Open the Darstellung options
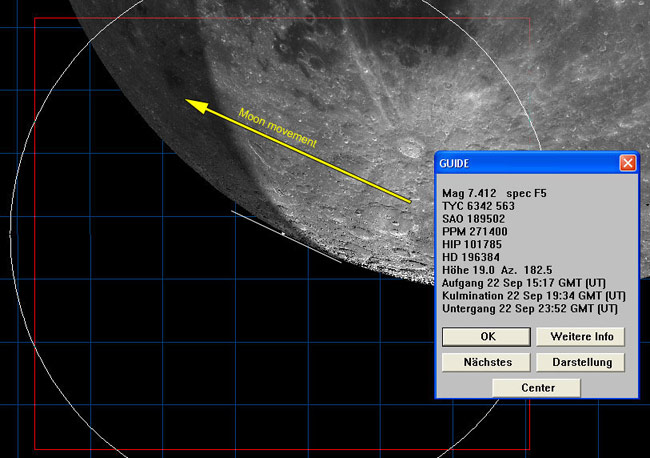This screenshot has width=650, height=458. coord(580,362)
